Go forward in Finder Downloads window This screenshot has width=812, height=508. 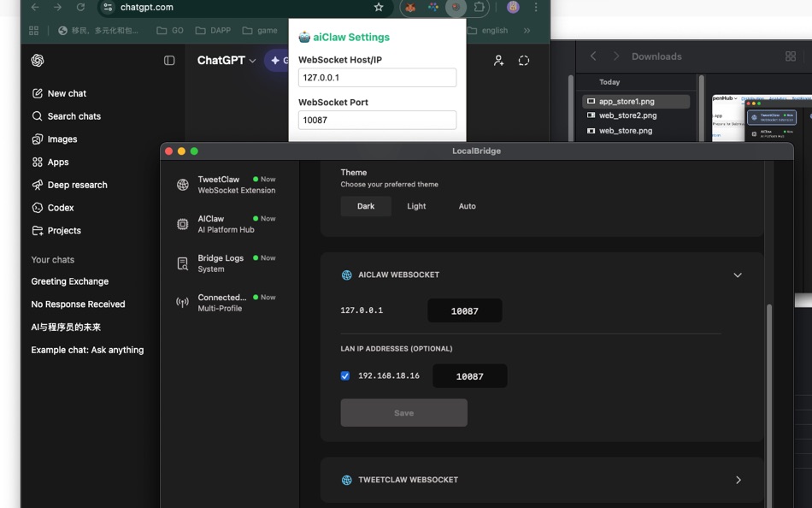pos(615,56)
